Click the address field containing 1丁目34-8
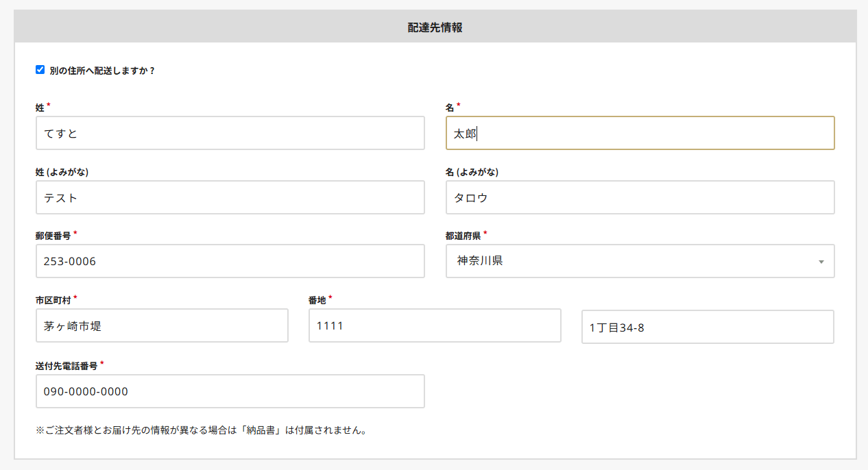This screenshot has width=868, height=470. (x=708, y=327)
